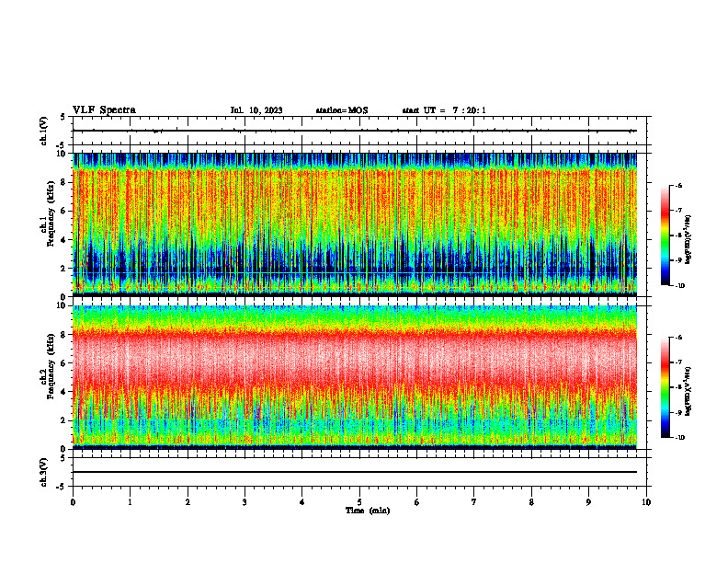This screenshot has width=728, height=563.
Task: Click the ch.1 voltage waveform trace
Action: [x=355, y=131]
